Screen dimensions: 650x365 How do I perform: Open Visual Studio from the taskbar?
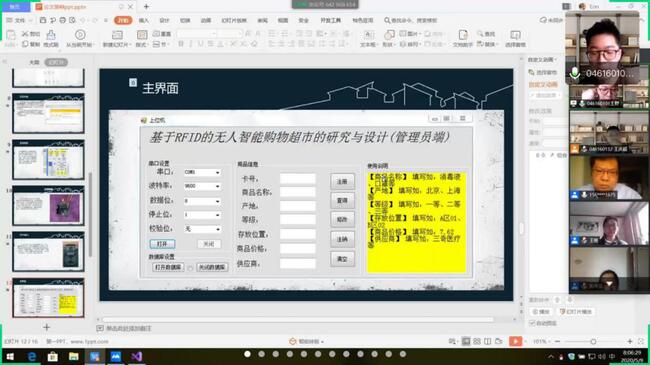pos(137,356)
